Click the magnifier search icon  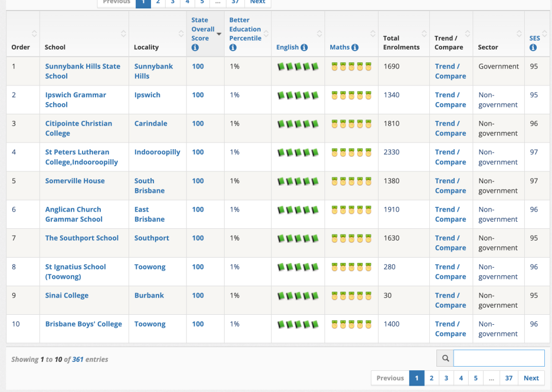445,358
